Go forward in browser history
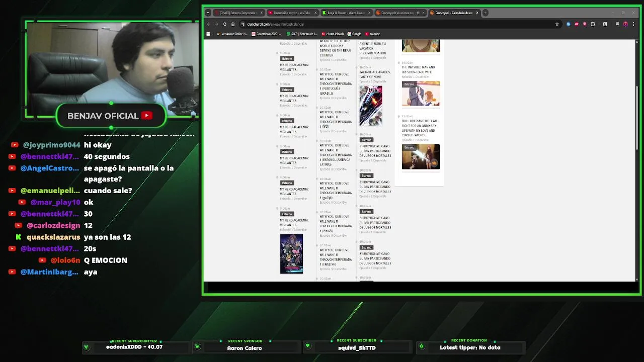Image resolution: width=644 pixels, height=362 pixels. point(217,24)
